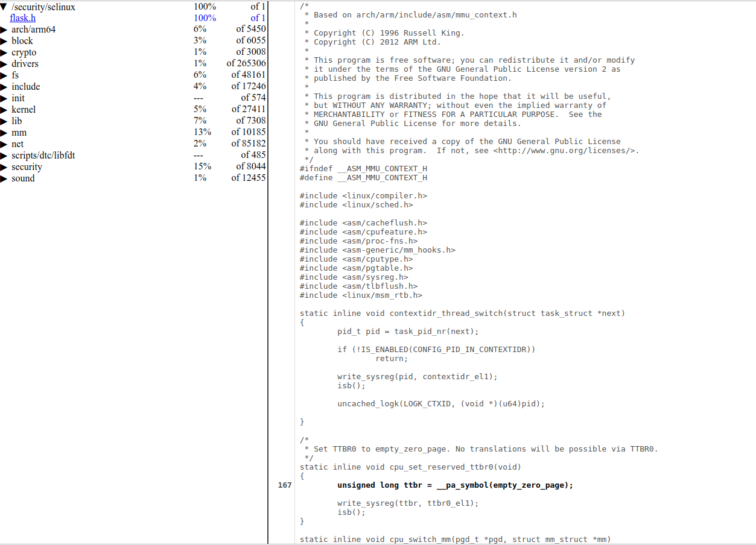This screenshot has width=756, height=545.
Task: Expand the block directory arrow
Action: [x=4, y=41]
